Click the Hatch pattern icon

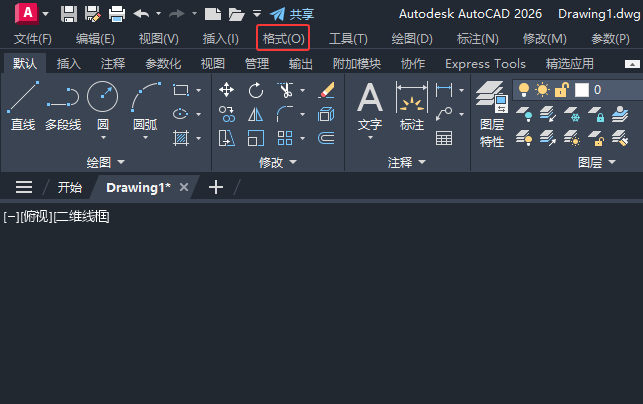(x=181, y=138)
